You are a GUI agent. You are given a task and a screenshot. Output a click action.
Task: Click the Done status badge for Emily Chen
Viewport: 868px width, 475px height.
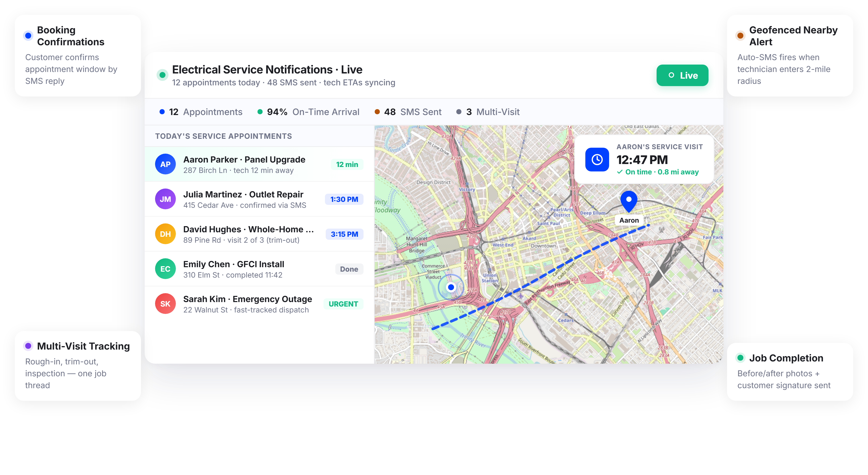[349, 269]
